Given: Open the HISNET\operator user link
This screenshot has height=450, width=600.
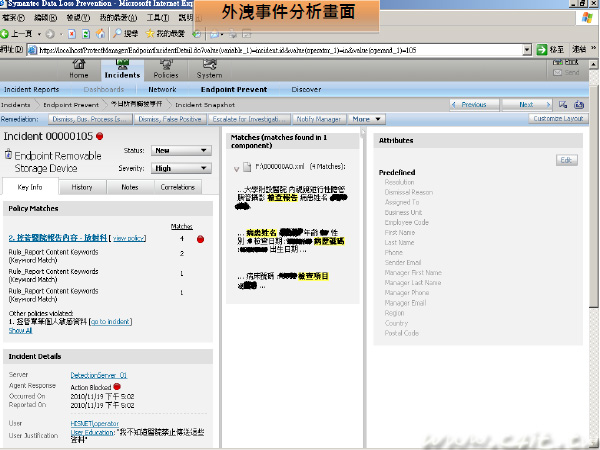Looking at the screenshot, I should (95, 423).
